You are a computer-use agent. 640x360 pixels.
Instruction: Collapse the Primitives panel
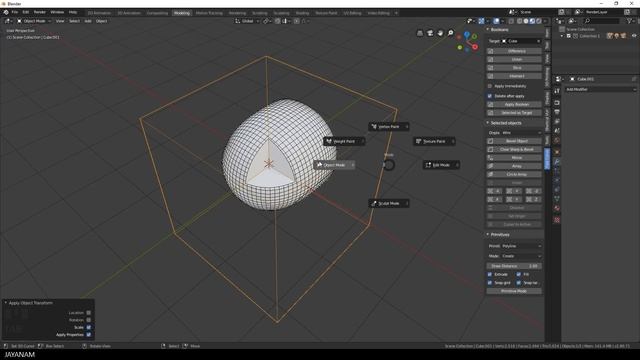[488, 235]
